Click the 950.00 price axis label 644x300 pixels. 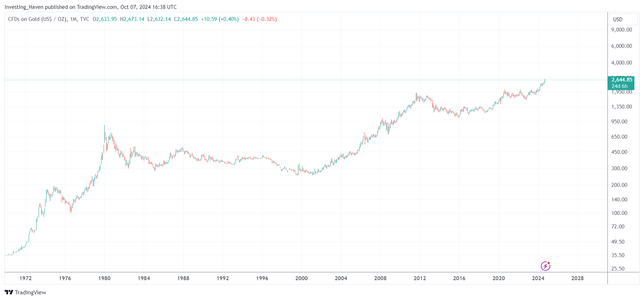point(619,122)
